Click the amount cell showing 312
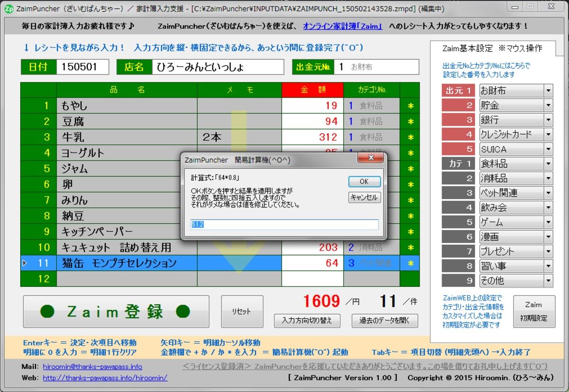 tap(312, 137)
